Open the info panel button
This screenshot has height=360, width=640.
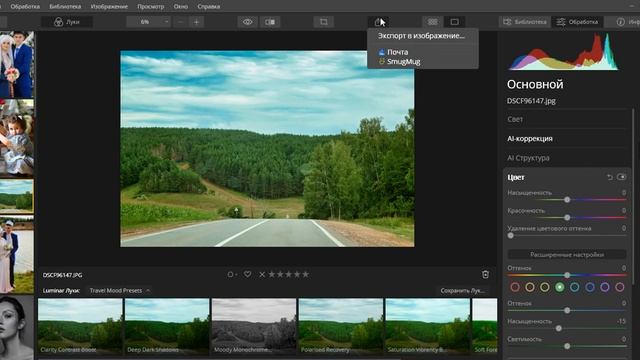622,22
